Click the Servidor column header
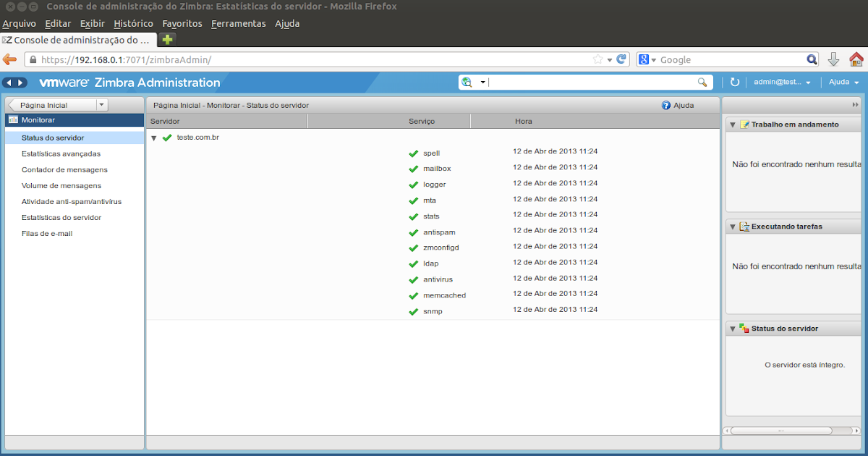Image resolution: width=868 pixels, height=456 pixels. [x=227, y=121]
